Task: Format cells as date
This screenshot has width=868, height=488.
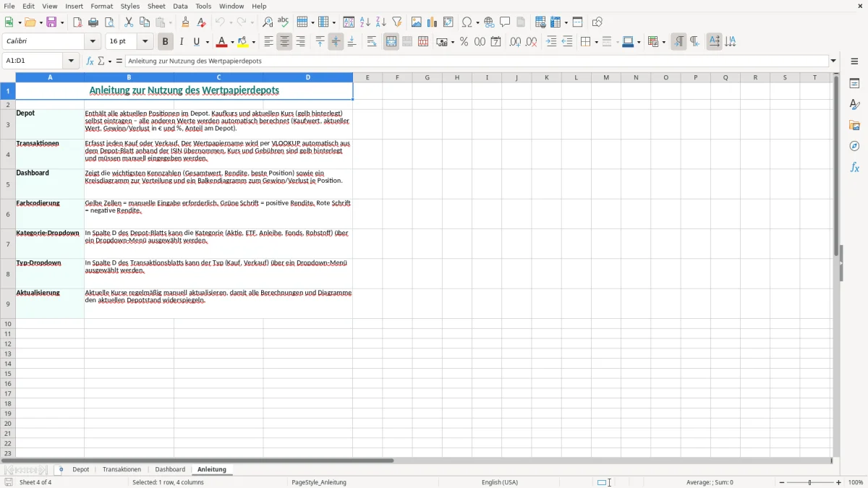Action: [496, 42]
